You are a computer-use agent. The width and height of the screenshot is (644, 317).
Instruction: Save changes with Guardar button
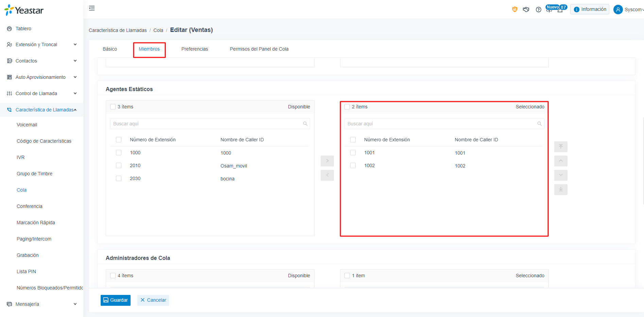[116, 300]
